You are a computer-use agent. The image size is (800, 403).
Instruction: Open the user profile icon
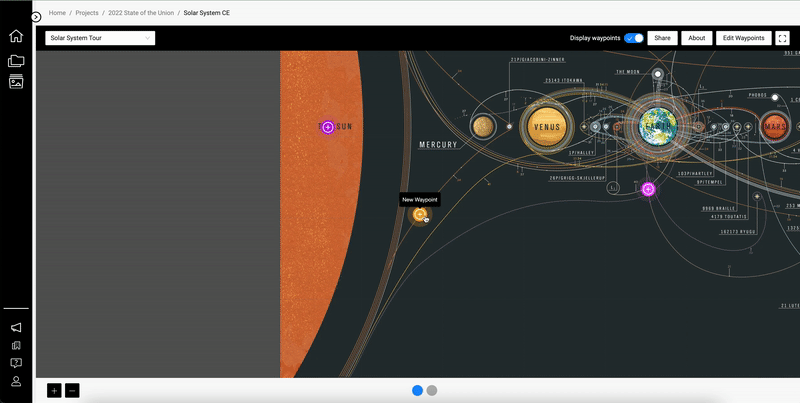coord(16,381)
